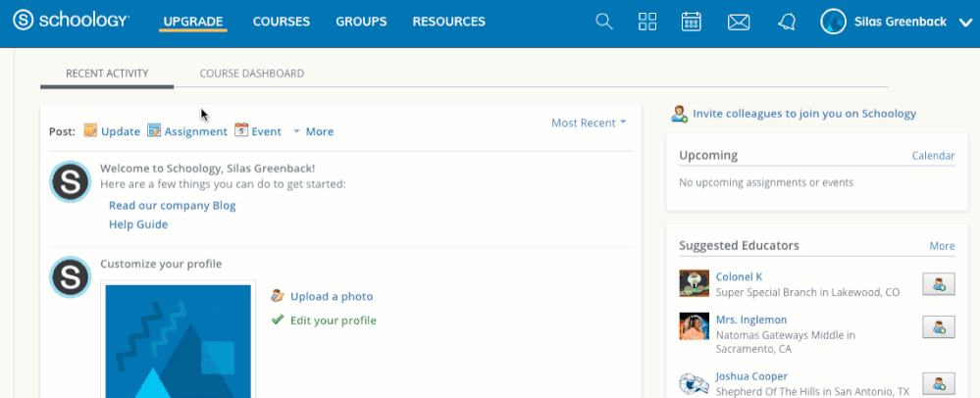The height and width of the screenshot is (398, 980).
Task: Open Read our company Blog link
Action: click(173, 206)
